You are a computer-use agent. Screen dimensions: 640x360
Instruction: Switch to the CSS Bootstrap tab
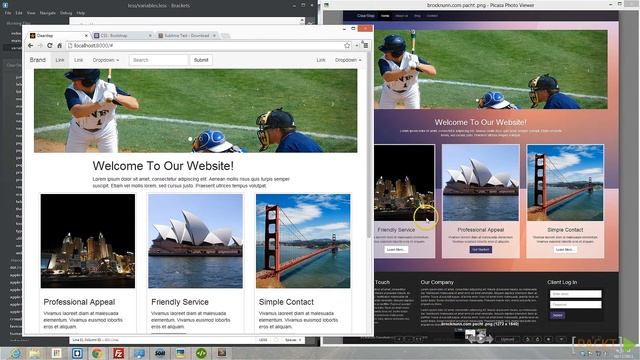tap(122, 36)
